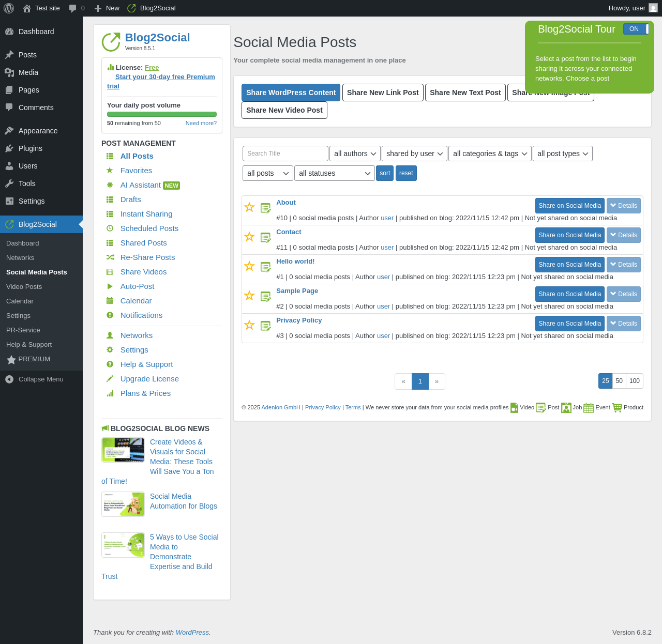Star the Sample Page post

coord(249,296)
